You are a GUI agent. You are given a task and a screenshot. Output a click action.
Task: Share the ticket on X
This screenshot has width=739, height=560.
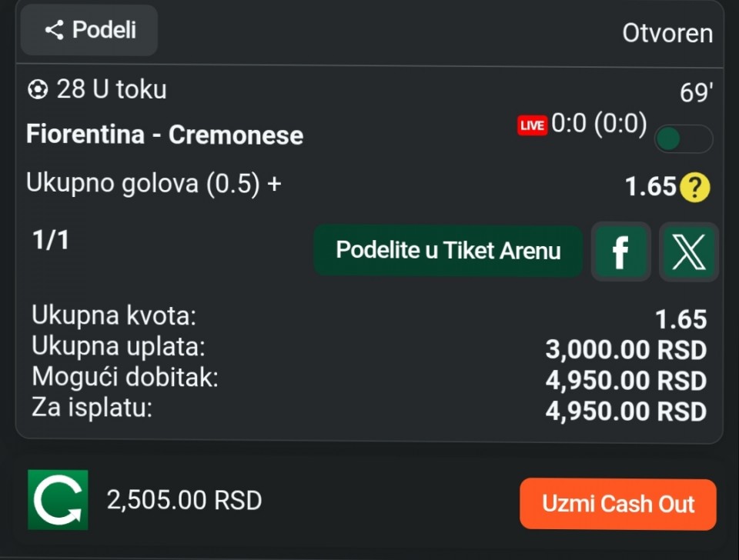(689, 252)
